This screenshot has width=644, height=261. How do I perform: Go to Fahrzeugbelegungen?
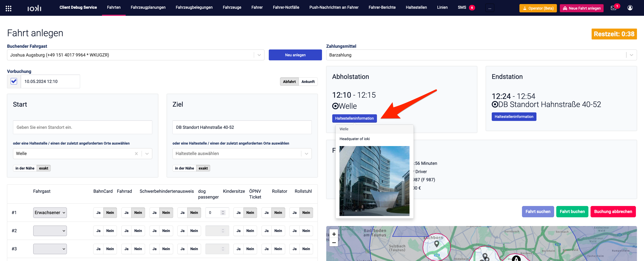tap(194, 7)
